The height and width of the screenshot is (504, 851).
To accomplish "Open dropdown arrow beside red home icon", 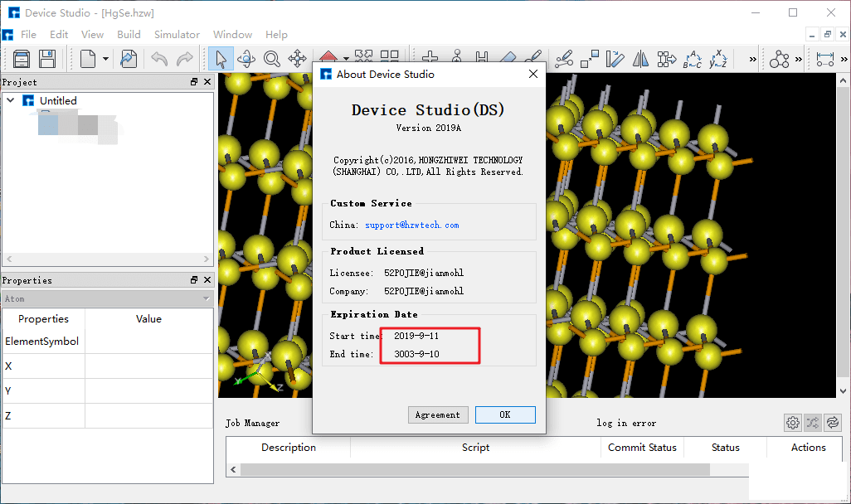I will point(346,58).
